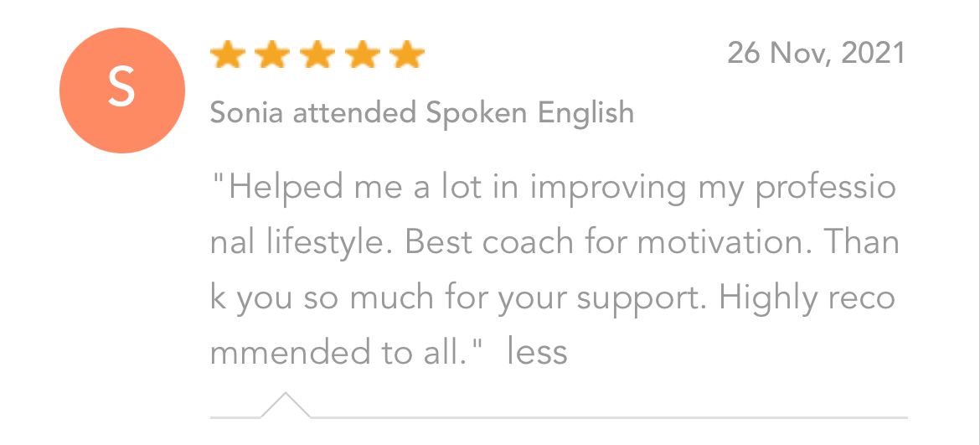
Task: Click the review date 26 Nov, 2021
Action: coord(816,53)
